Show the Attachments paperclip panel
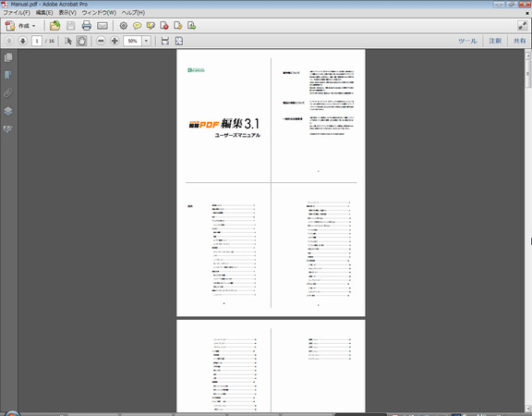The height and width of the screenshot is (416, 532). (x=8, y=93)
